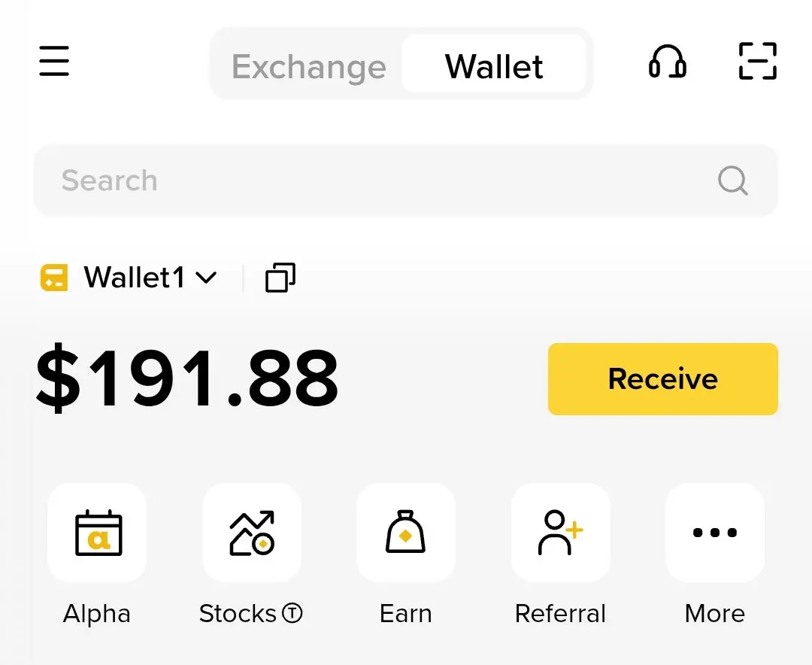Expand the Wallet1 dropdown chevron
The image size is (812, 665).
pos(206,278)
